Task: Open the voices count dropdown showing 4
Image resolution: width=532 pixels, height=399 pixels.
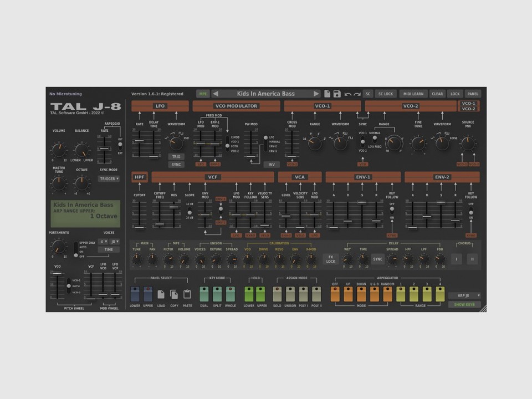Action: 103,242
